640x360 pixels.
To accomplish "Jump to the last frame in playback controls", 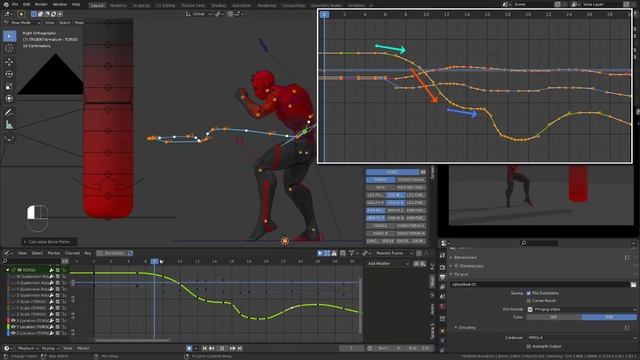I will (240, 348).
